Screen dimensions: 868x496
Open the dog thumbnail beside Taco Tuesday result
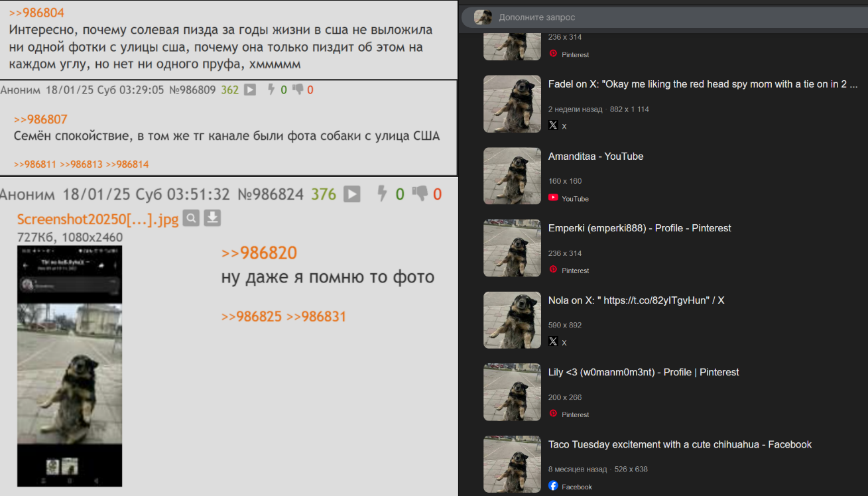pos(512,464)
